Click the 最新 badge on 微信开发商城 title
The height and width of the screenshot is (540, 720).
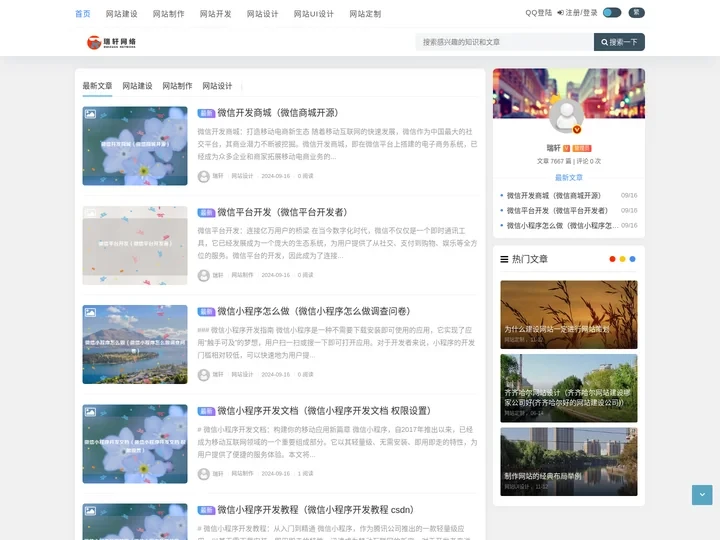pyautogui.click(x=206, y=113)
